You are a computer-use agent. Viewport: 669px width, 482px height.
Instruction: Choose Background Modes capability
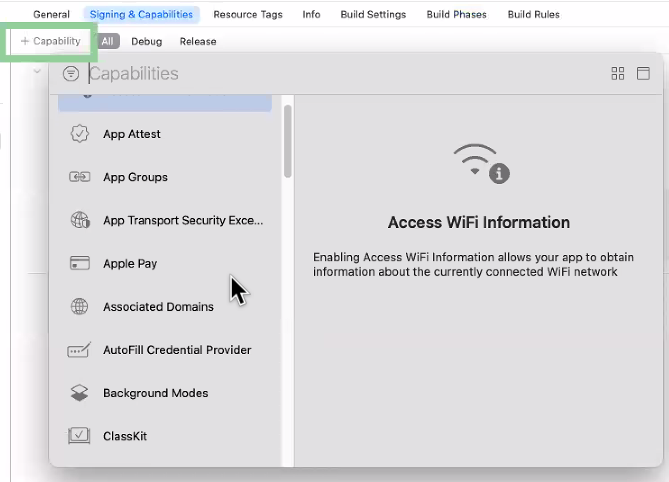click(165, 393)
